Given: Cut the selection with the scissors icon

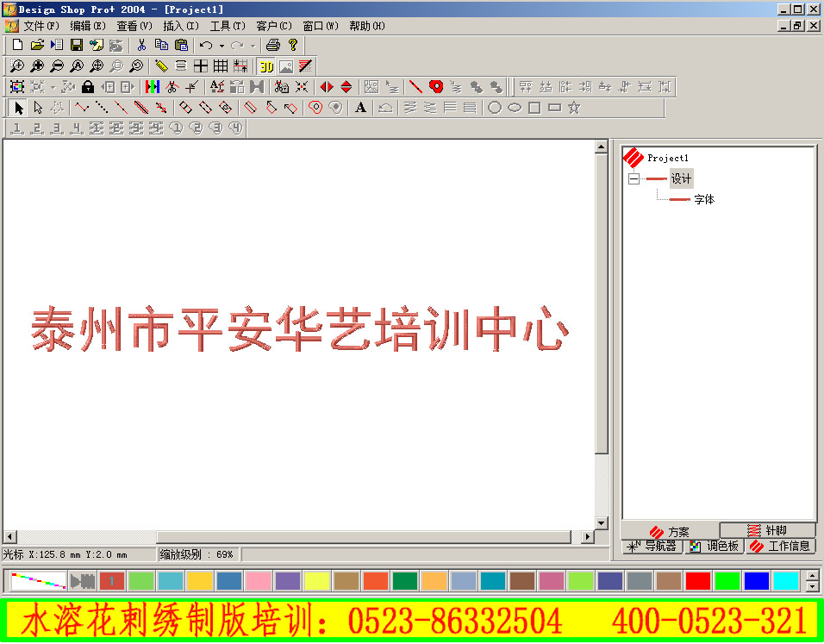Looking at the screenshot, I should (x=140, y=45).
